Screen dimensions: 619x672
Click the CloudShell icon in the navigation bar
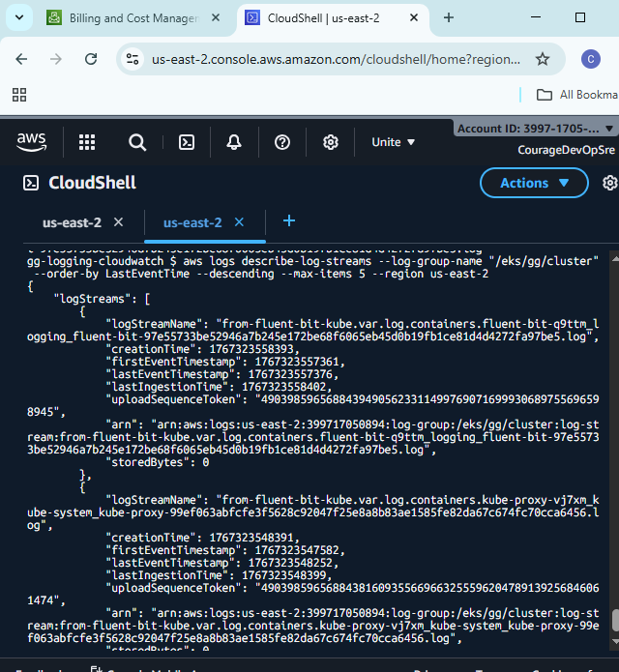187,142
